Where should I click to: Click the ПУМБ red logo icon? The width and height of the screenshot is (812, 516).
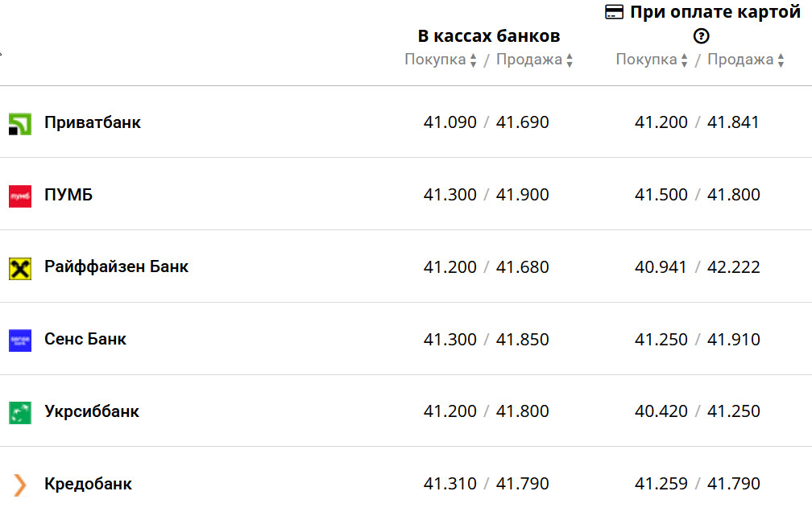[20, 196]
